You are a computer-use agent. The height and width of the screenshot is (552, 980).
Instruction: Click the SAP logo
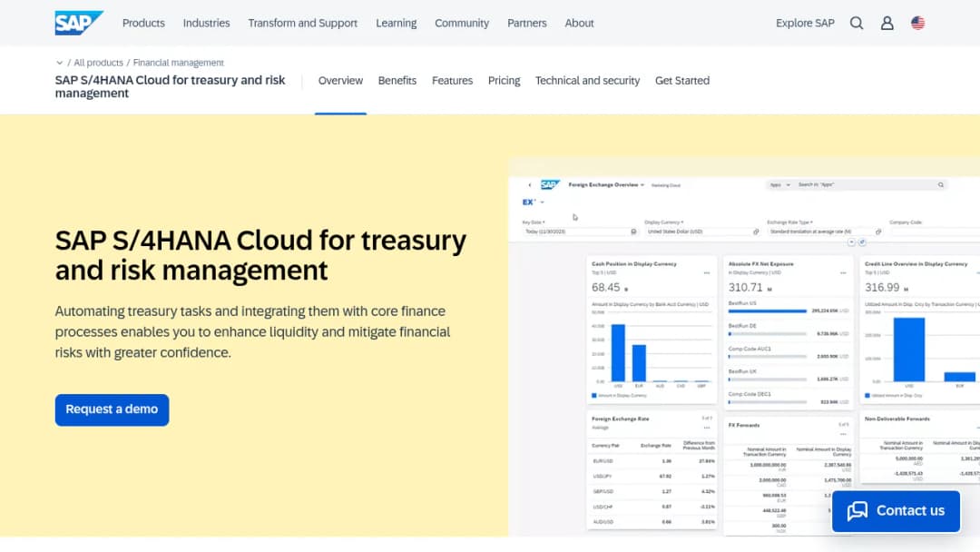coord(79,23)
